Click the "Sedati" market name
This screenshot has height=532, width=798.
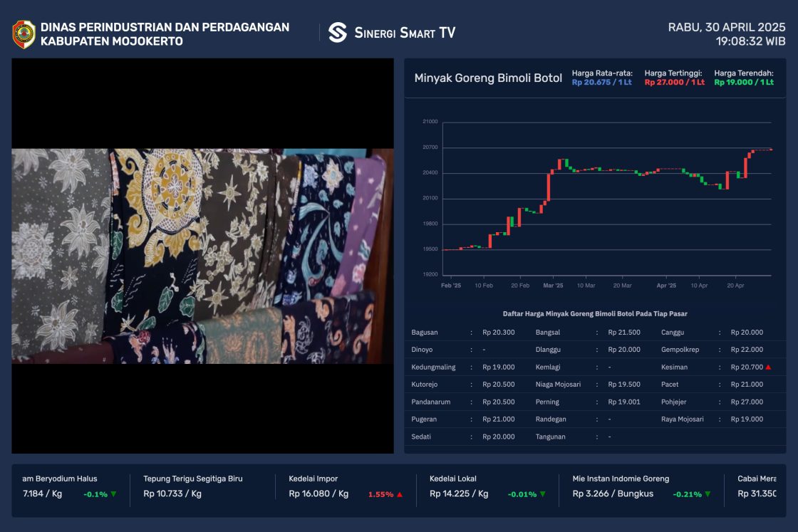(421, 437)
